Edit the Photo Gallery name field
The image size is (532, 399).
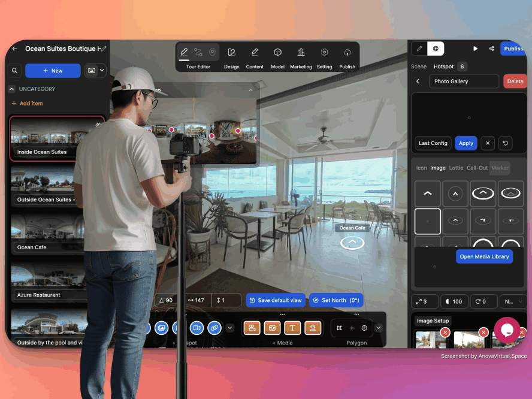tap(464, 81)
